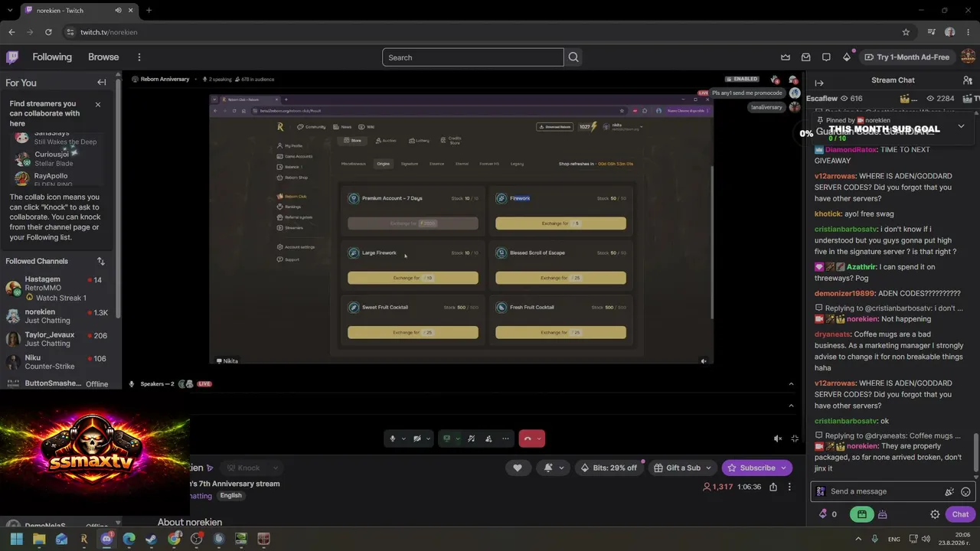
Task: Open the Niku Counter-Strike channel
Action: 56,362
